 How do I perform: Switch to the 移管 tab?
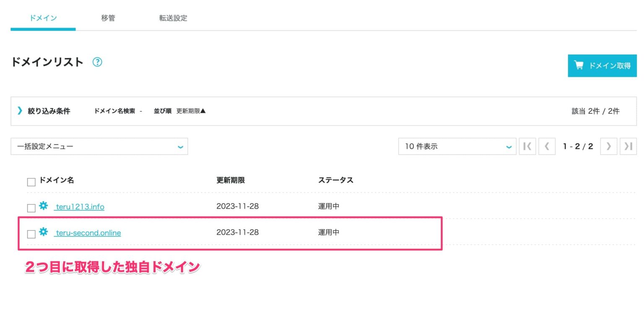[108, 18]
